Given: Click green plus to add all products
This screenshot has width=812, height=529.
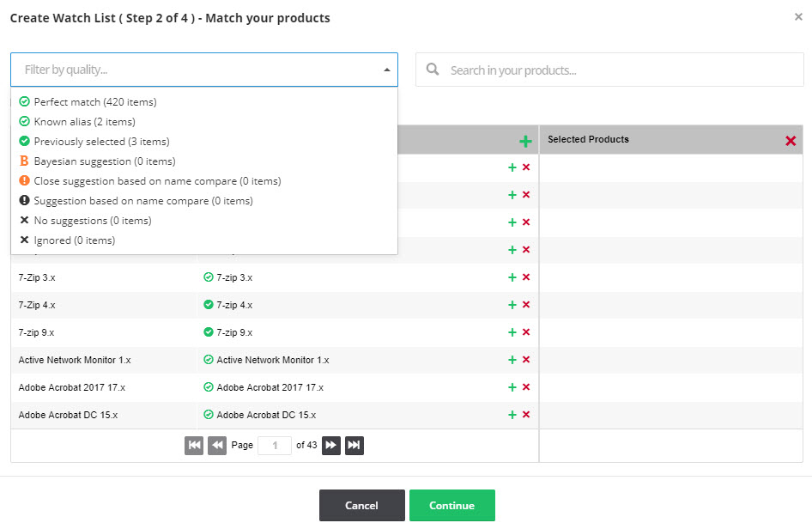Looking at the screenshot, I should 525,141.
